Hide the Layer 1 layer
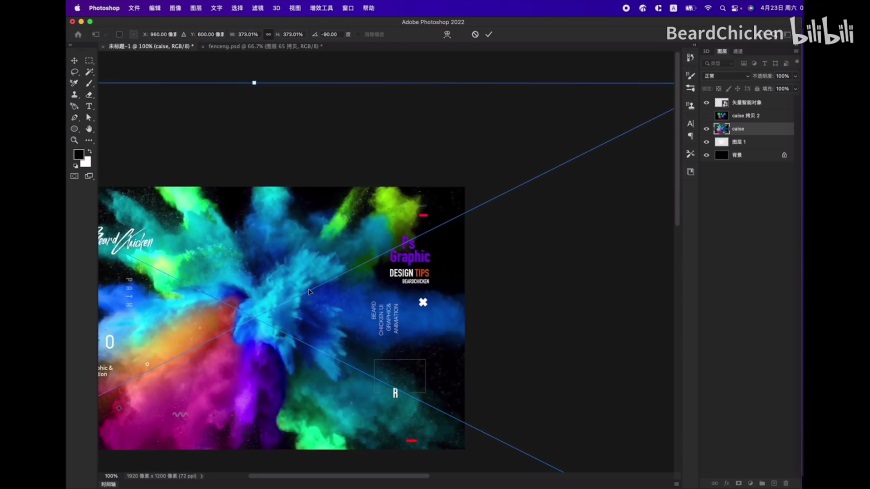Screen dimensions: 870x489 pyautogui.click(x=706, y=142)
